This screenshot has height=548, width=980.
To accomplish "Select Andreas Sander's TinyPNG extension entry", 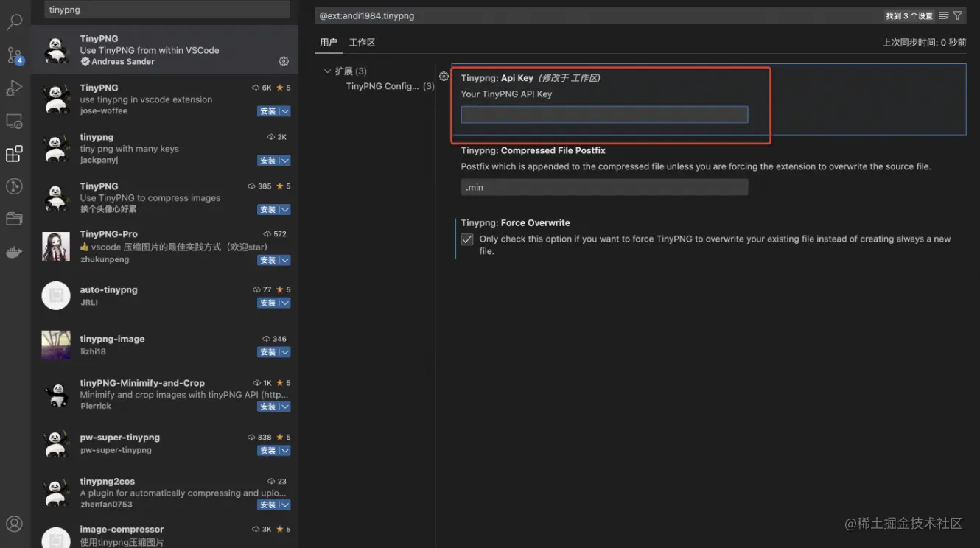I will pos(164,50).
